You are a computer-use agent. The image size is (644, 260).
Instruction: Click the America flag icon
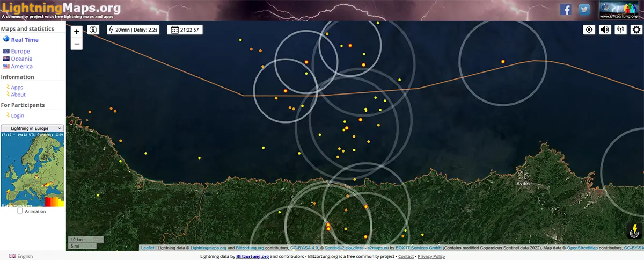click(x=6, y=67)
